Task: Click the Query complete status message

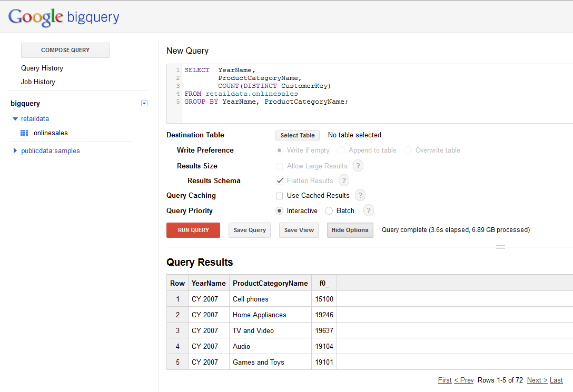Action: pos(456,230)
